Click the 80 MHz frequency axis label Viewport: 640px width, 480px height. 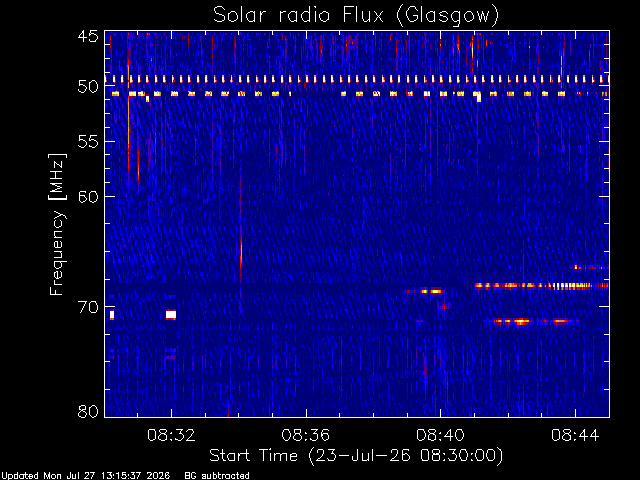[88, 411]
